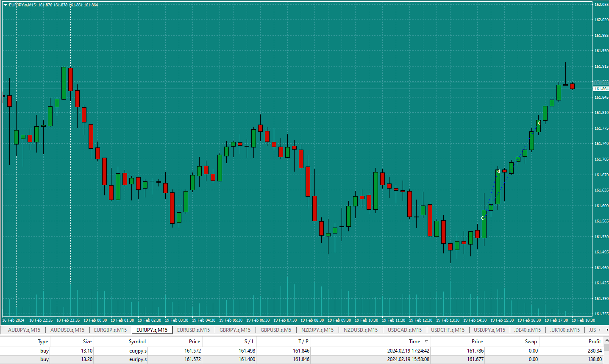Select the buy trade with size 13.20

(x=301, y=359)
